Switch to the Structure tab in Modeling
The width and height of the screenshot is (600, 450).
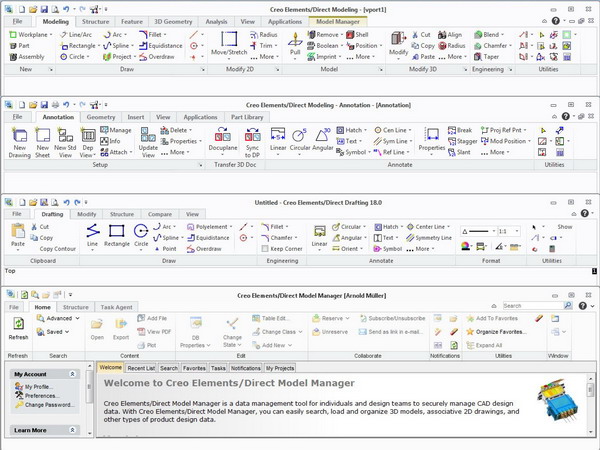95,22
